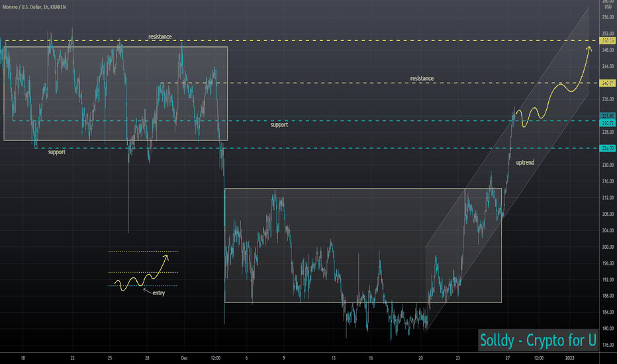Image resolution: width=617 pixels, height=364 pixels.
Task: Click date 23 on the time axis
Action: click(457, 358)
